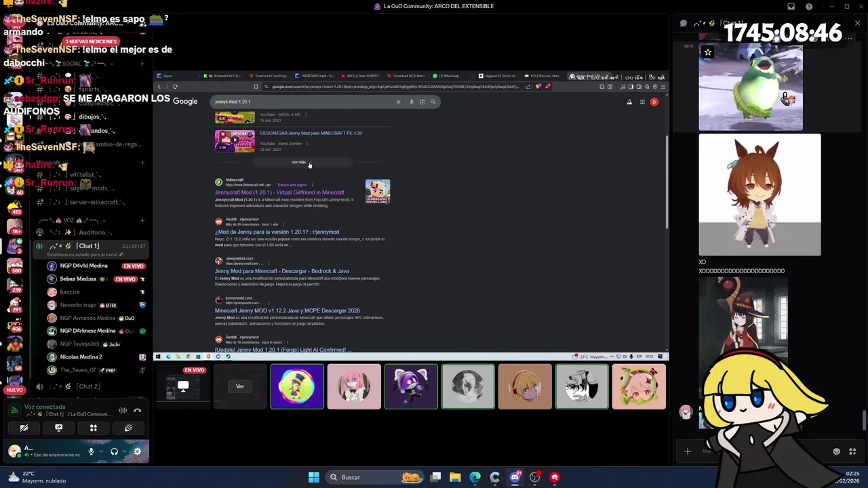The width and height of the screenshot is (868, 488).
Task: Open Discord help question mark icon
Action: [809, 7]
